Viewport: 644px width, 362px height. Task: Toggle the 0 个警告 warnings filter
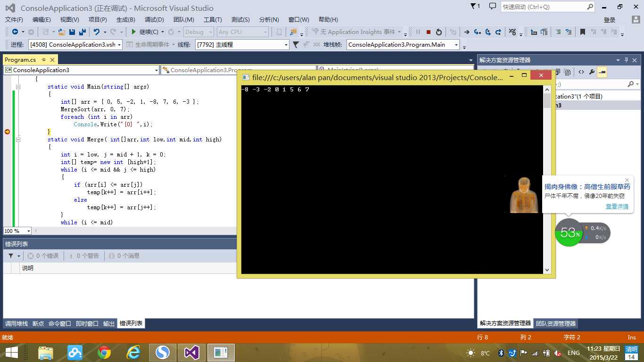coord(83,255)
